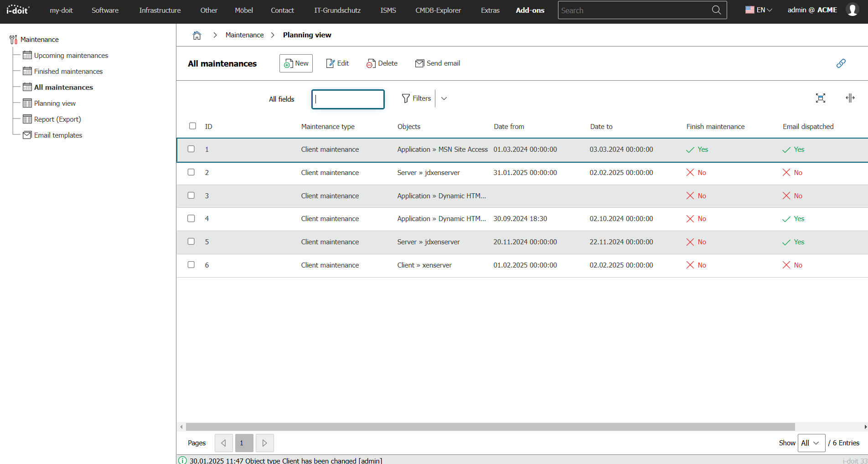Click the fullscreen list view icon
The width and height of the screenshot is (868, 464).
[x=821, y=98]
